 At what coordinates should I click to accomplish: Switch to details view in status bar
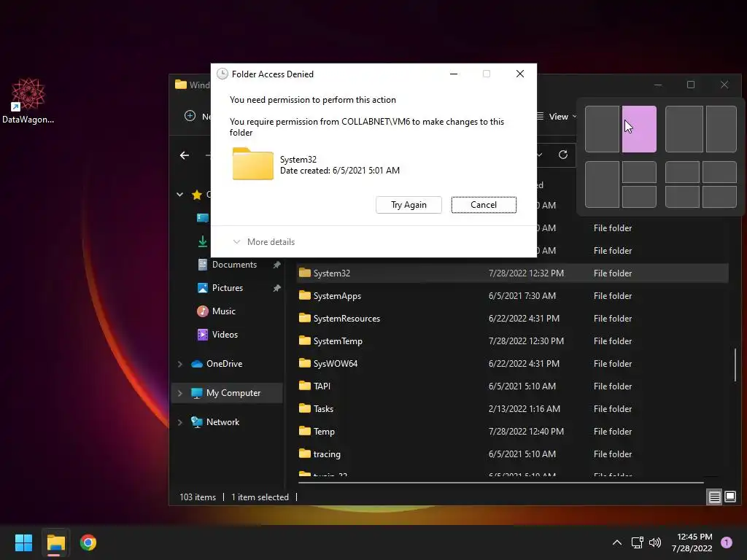coord(715,497)
